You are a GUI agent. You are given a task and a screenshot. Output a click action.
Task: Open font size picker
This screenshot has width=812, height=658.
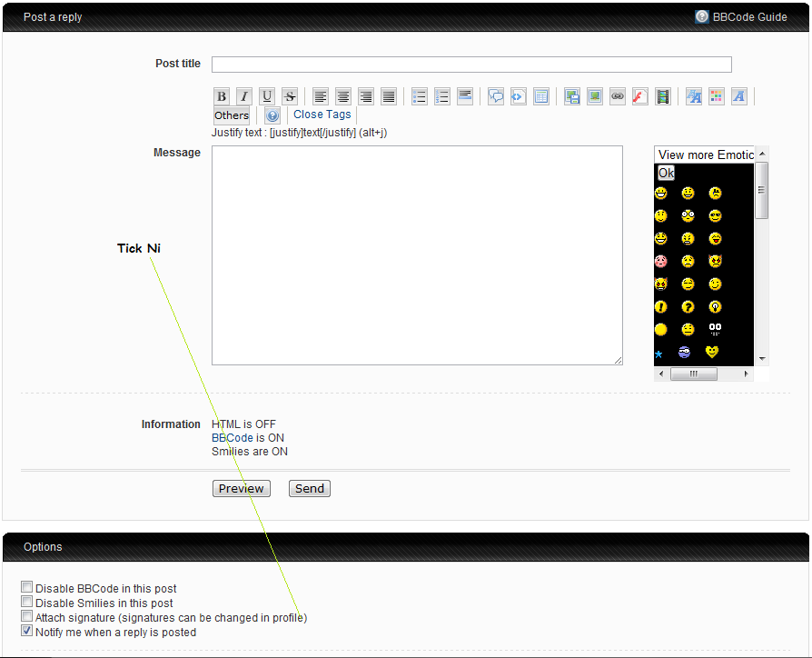[694, 96]
